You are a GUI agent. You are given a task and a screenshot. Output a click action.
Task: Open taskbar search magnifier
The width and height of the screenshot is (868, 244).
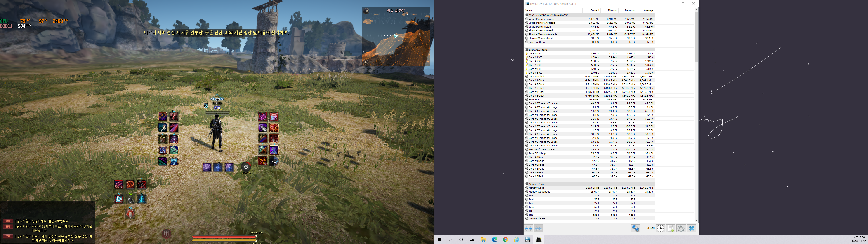coord(450,240)
